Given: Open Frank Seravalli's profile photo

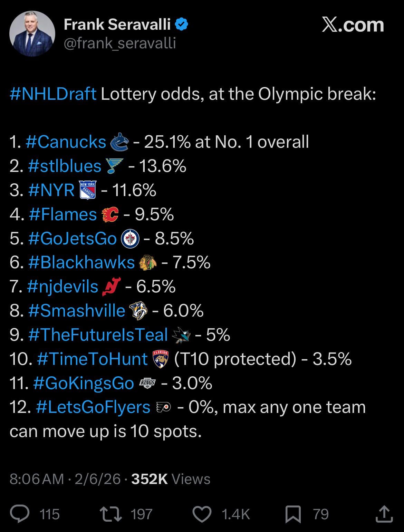Looking at the screenshot, I should pos(32,33).
